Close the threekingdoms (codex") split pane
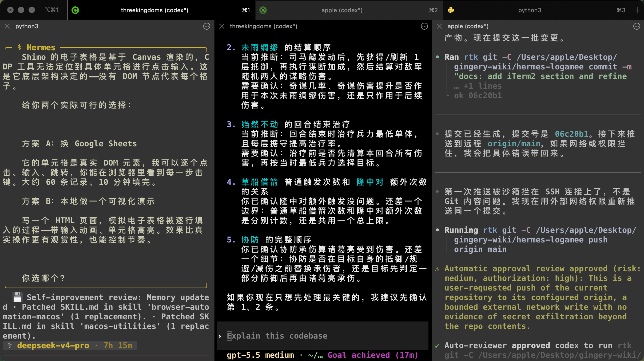The width and height of the screenshot is (644, 361). (222, 26)
